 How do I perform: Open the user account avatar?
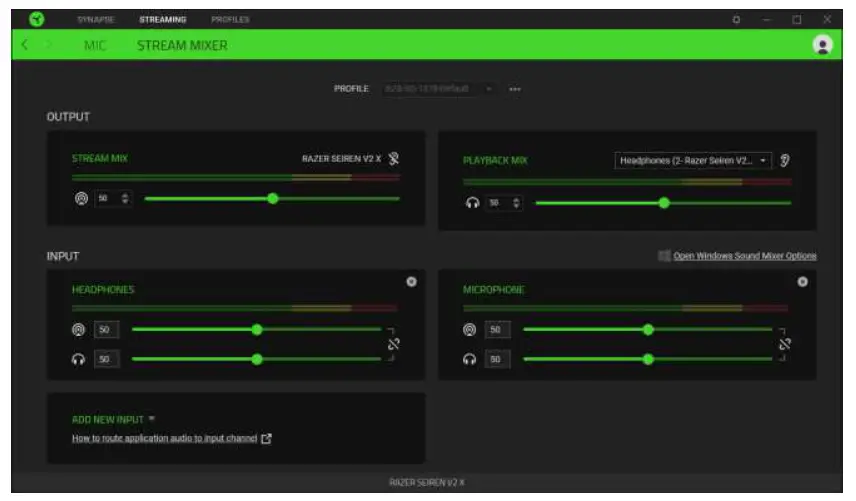pos(822,45)
